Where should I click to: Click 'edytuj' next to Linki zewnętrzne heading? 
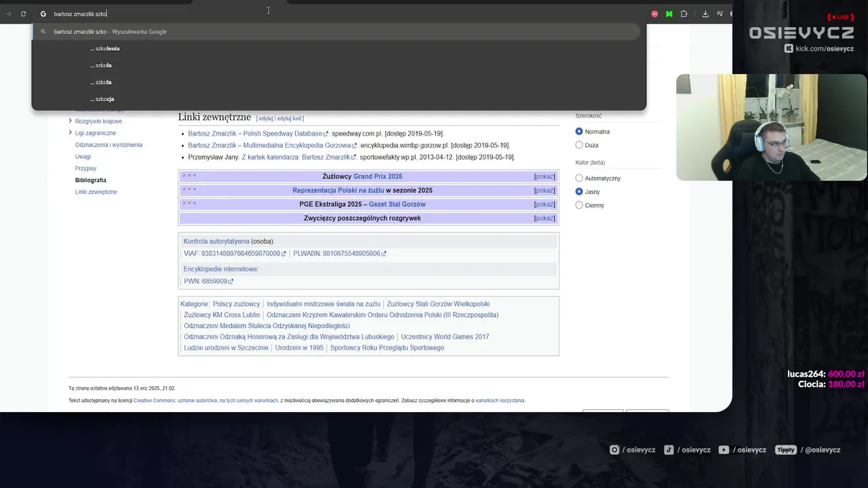[x=265, y=119]
